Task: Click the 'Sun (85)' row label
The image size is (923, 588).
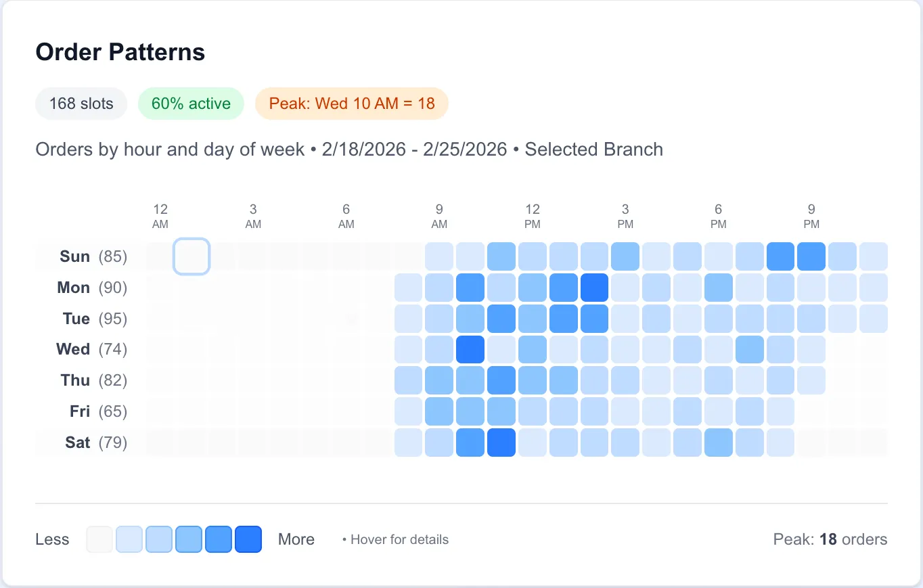Action: click(93, 256)
